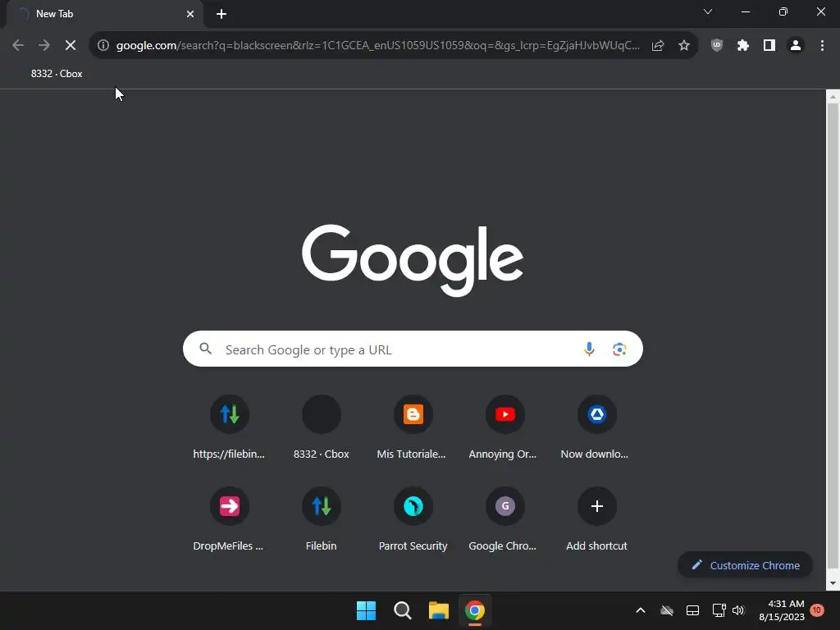Open the volume speaker tray icon

(x=739, y=610)
